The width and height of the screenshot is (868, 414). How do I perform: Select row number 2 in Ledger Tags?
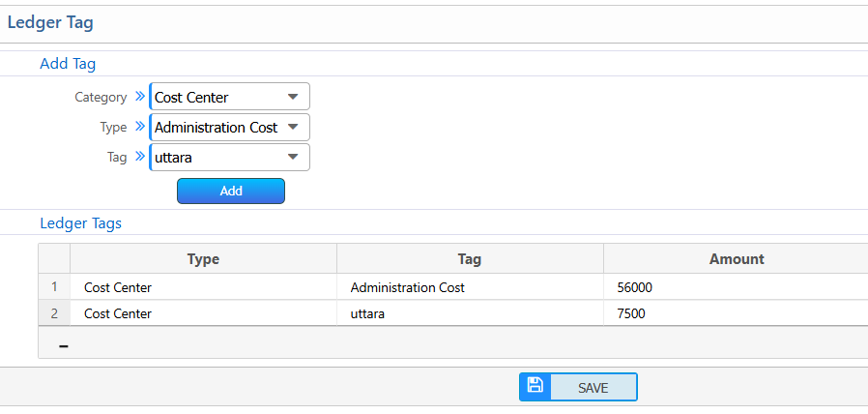coord(54,313)
